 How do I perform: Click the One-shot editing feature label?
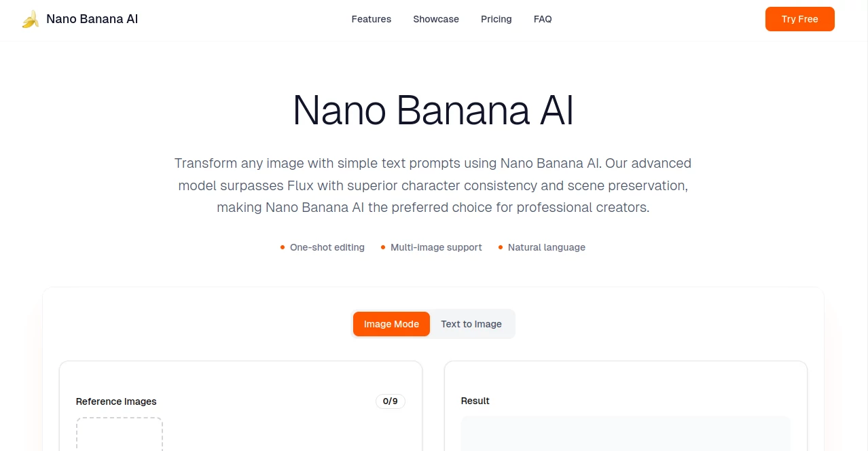click(327, 247)
